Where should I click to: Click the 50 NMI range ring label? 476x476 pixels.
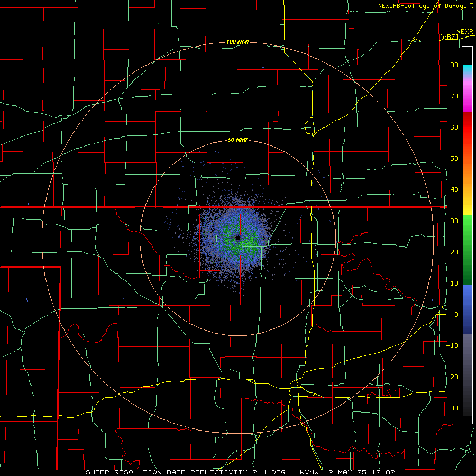[x=237, y=140]
